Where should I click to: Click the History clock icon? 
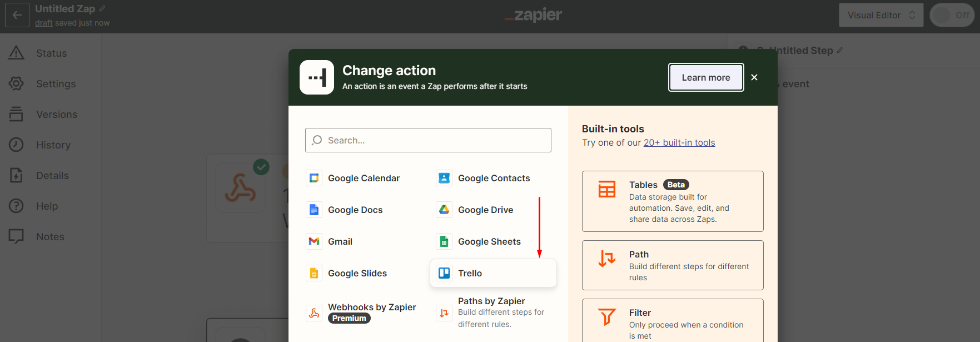(16, 145)
